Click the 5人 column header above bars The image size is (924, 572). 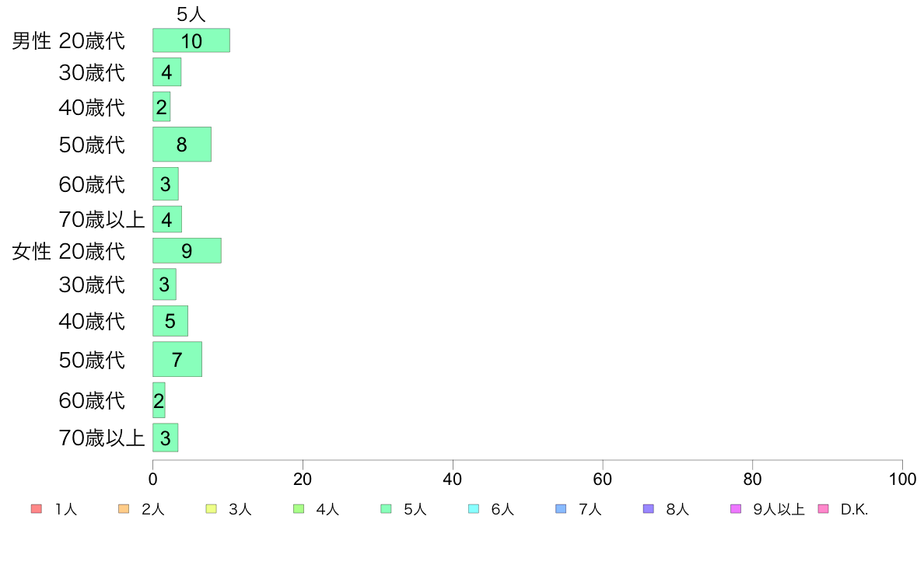coord(191,14)
